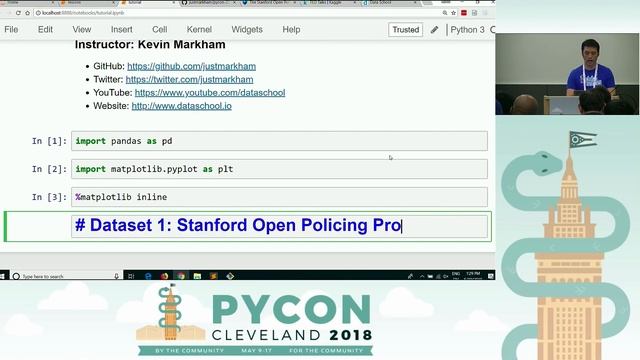
Task: Open the Edit menu
Action: (x=45, y=29)
